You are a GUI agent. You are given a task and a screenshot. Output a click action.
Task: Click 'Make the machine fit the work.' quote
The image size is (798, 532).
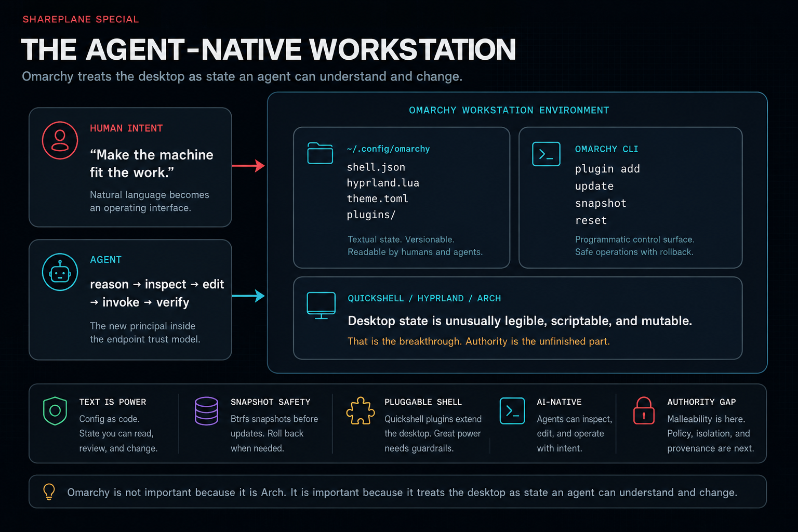click(x=152, y=164)
